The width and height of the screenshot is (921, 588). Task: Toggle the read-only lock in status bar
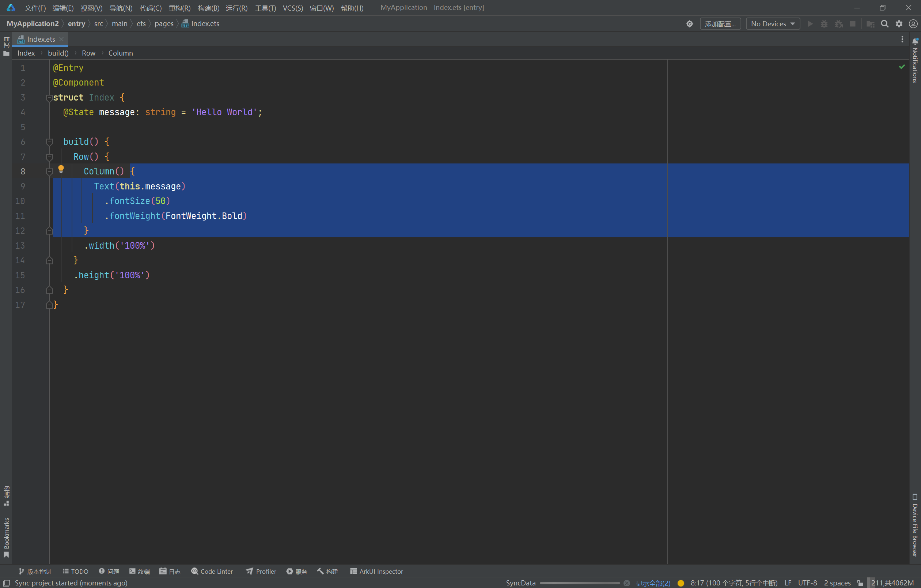860,583
